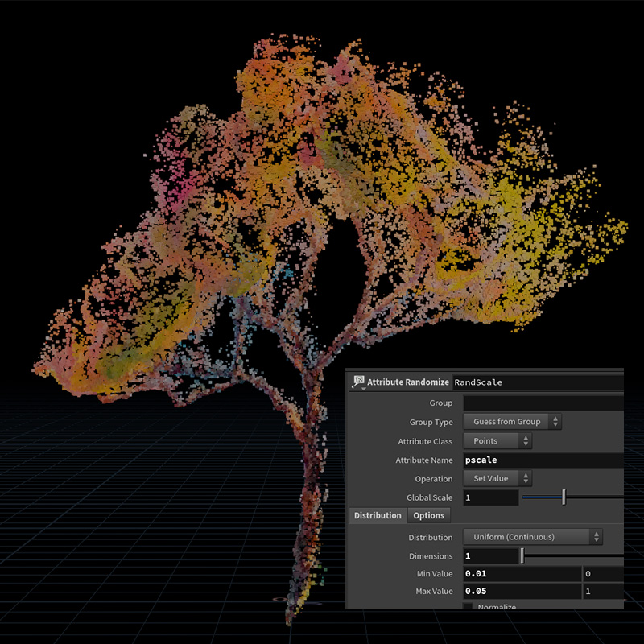644x644 pixels.
Task: Click the second Min Value field
Action: [x=602, y=574]
